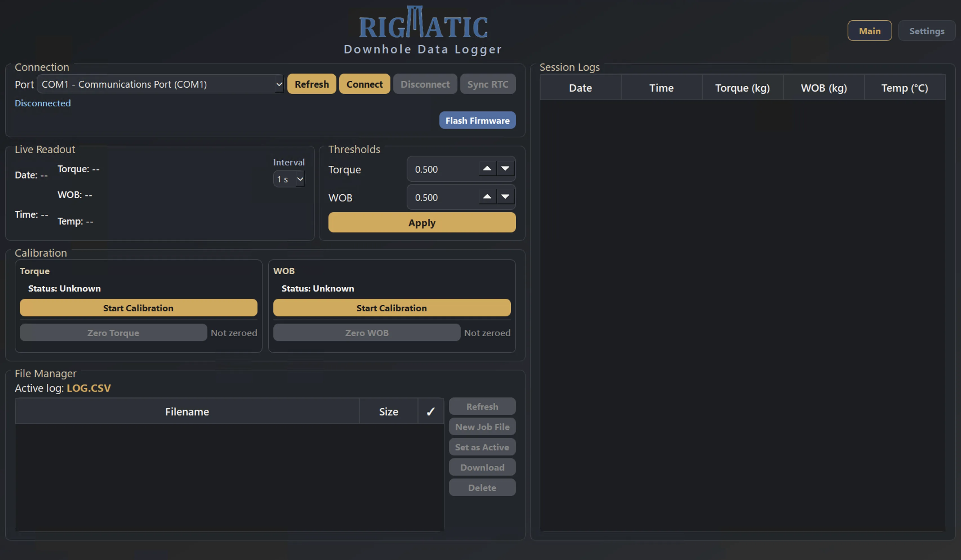Click the Download button
This screenshot has width=961, height=560.
[482, 467]
